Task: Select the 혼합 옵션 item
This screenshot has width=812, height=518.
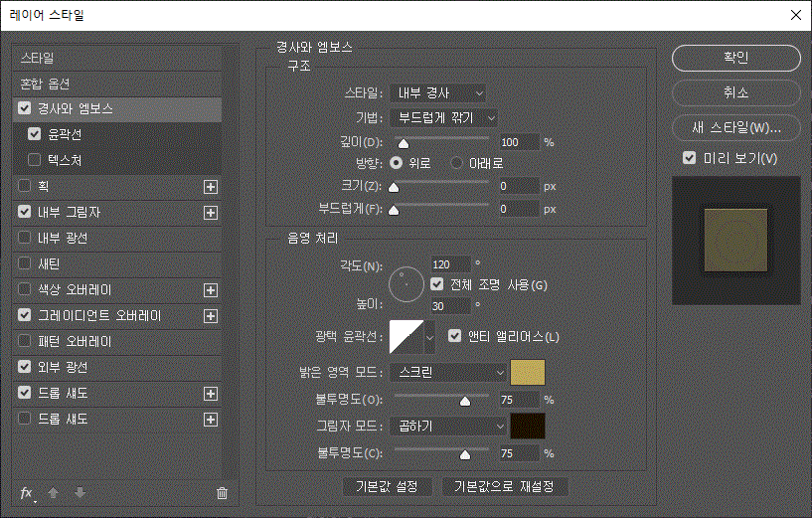Action: click(117, 84)
